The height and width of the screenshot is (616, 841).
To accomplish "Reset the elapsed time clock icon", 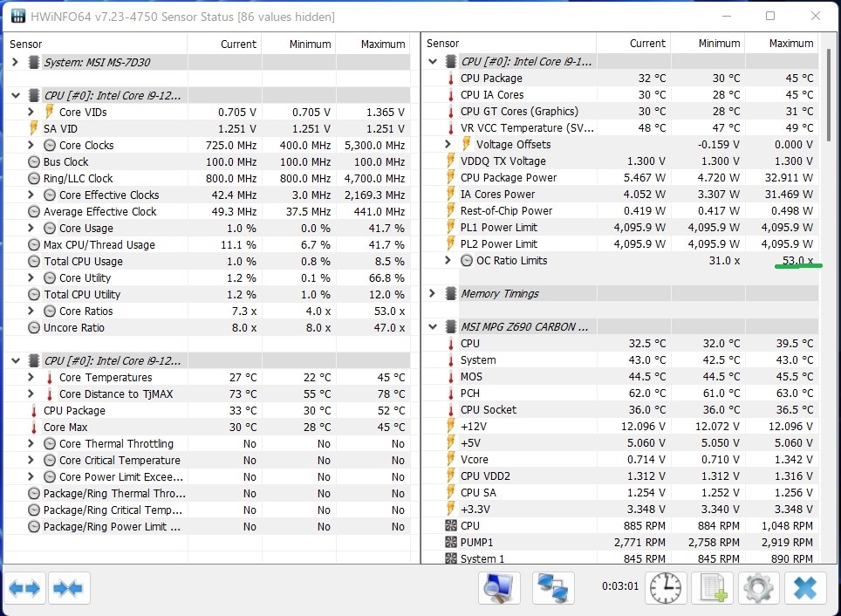I will pyautogui.click(x=665, y=588).
